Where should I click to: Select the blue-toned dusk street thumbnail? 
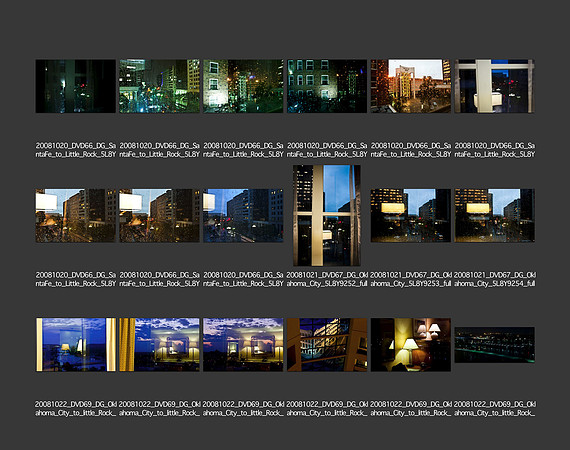coord(243,216)
